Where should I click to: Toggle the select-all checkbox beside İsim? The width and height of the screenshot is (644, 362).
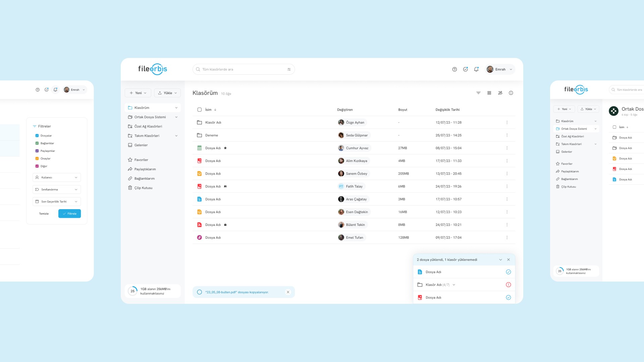(x=200, y=110)
